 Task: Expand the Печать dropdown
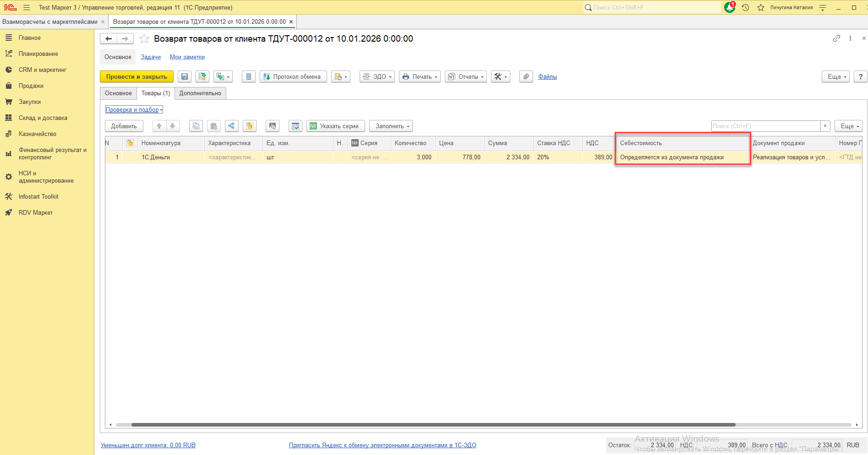click(x=420, y=76)
